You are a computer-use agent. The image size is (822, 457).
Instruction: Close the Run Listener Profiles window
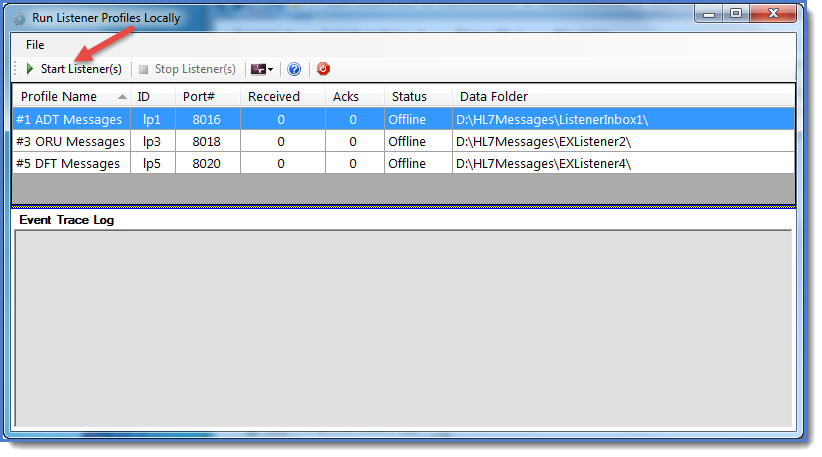pos(773,14)
